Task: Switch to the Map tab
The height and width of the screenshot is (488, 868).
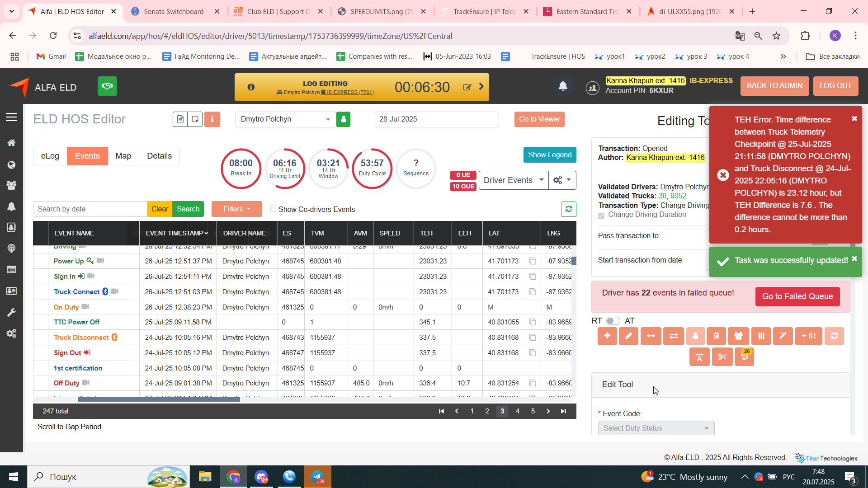Action: tap(123, 156)
